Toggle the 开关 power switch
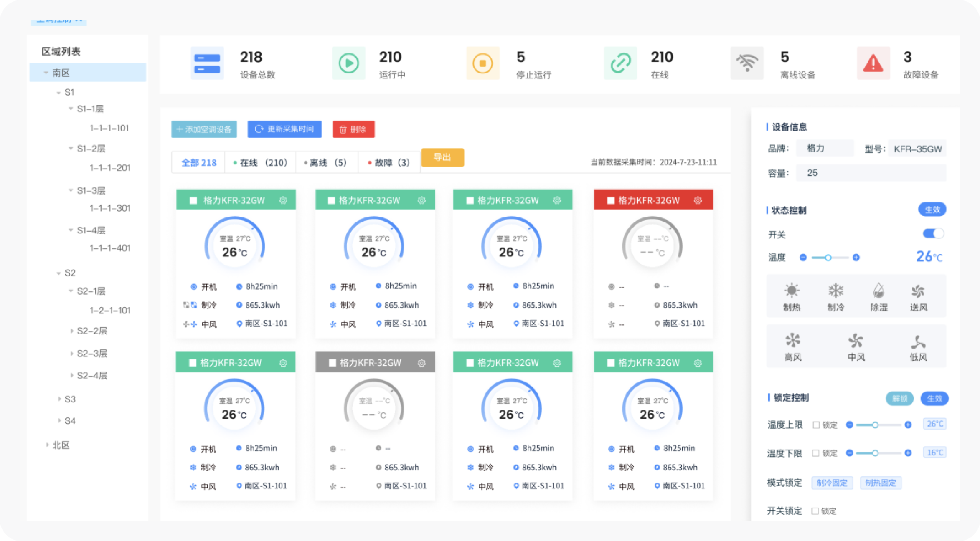Viewport: 980px width, 541px height. point(933,233)
